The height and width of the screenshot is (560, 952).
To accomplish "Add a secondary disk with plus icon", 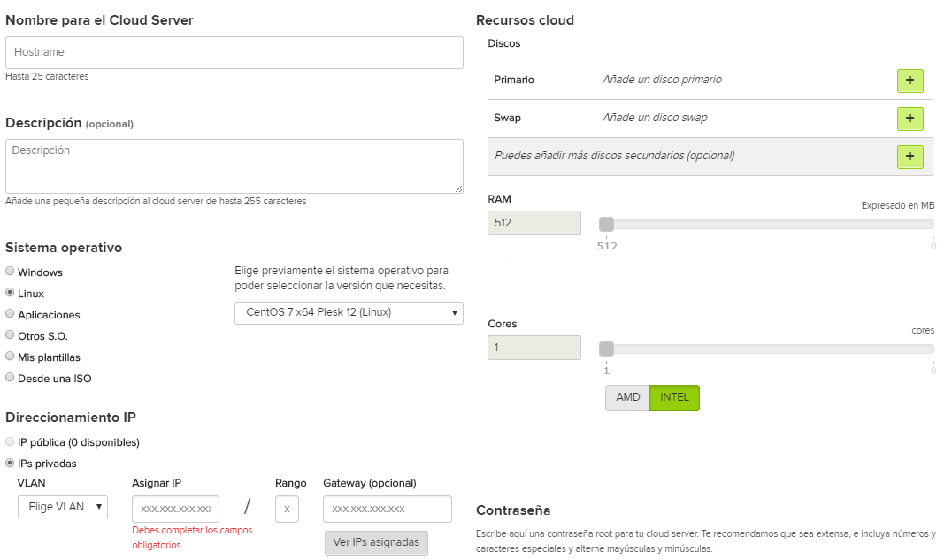I will [910, 157].
